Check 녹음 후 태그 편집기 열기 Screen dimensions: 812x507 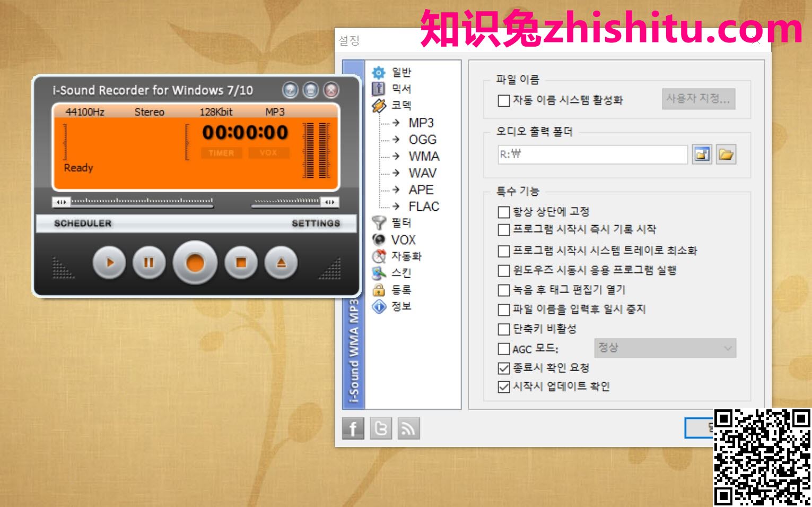[504, 290]
